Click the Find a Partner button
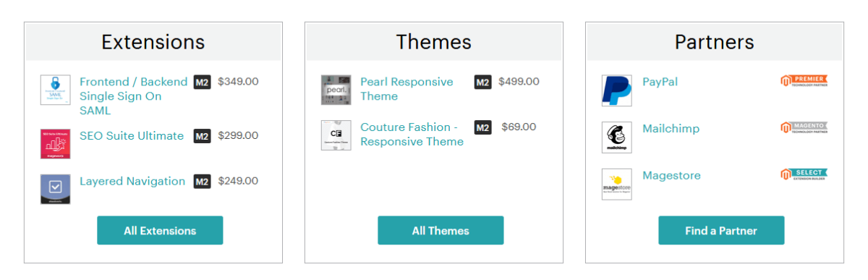This screenshot has width=868, height=280. click(x=721, y=231)
